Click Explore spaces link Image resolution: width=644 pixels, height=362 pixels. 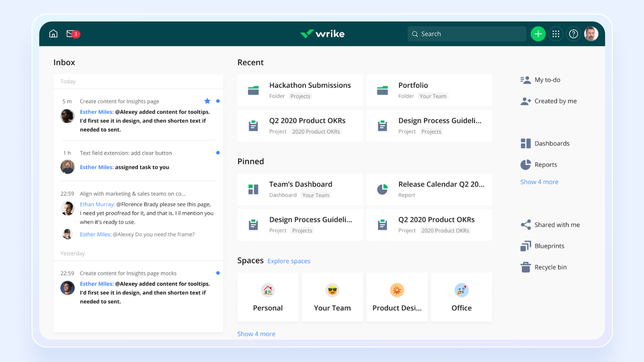click(x=289, y=261)
